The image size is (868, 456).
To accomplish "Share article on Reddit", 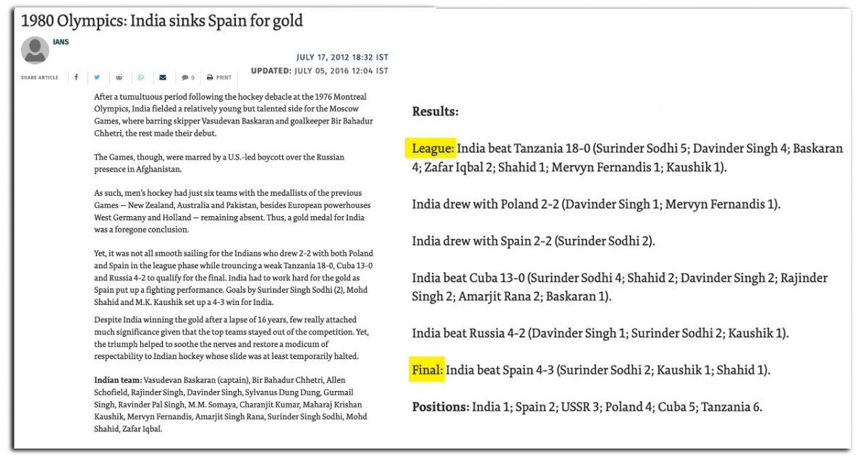I will coord(119,77).
